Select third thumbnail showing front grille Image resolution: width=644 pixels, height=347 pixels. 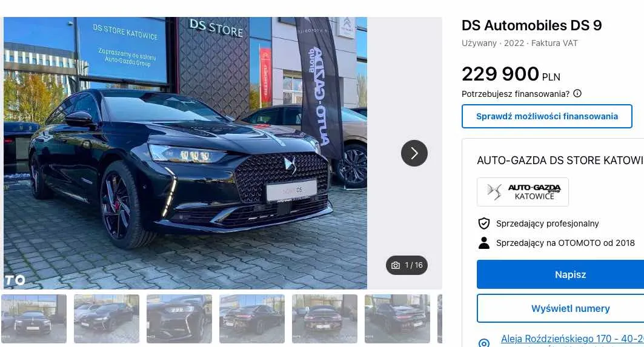(179, 319)
